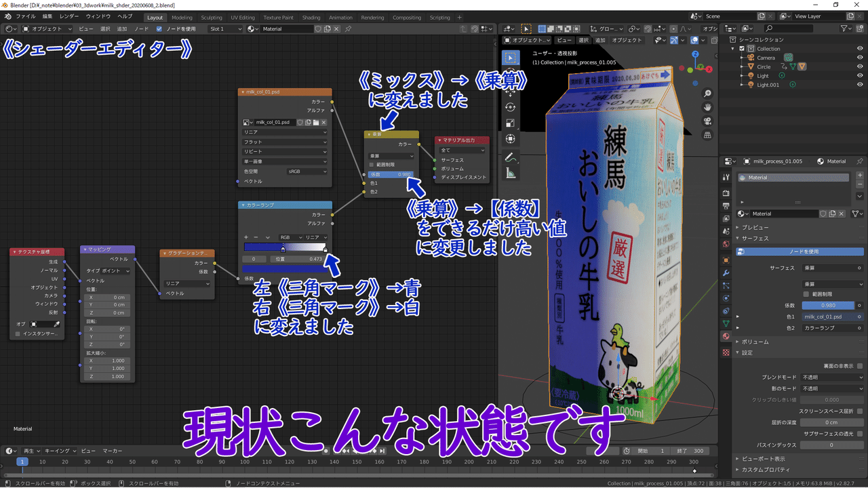Activate the Transform tool in viewport toolbar
The height and width of the screenshot is (488, 868).
pyautogui.click(x=511, y=139)
